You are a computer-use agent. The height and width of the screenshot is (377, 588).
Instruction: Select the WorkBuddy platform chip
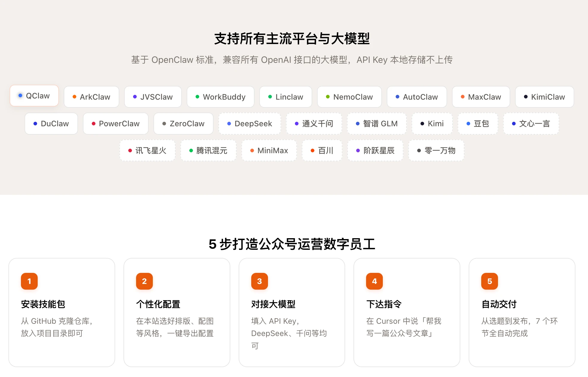[x=220, y=97]
